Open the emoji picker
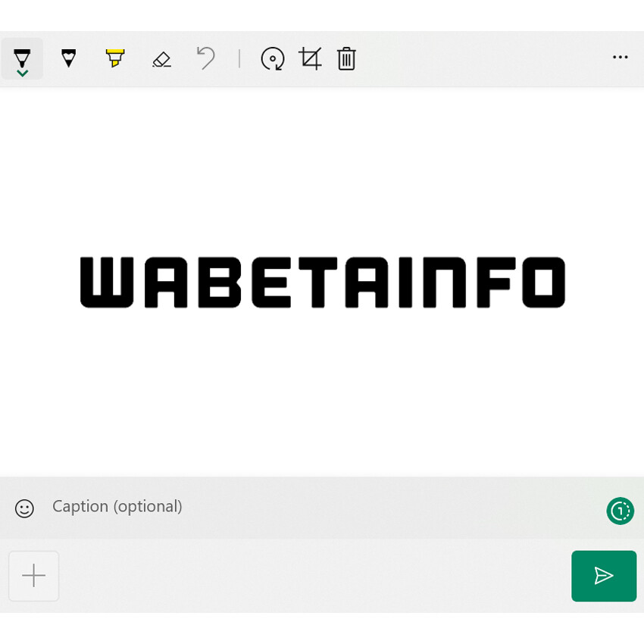The image size is (644, 644). [24, 508]
